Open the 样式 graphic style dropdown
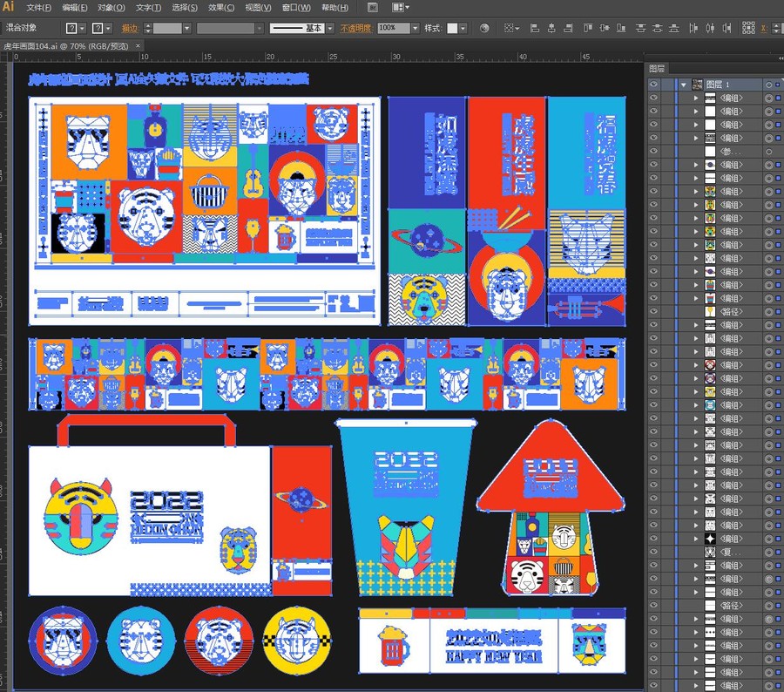 (463, 29)
